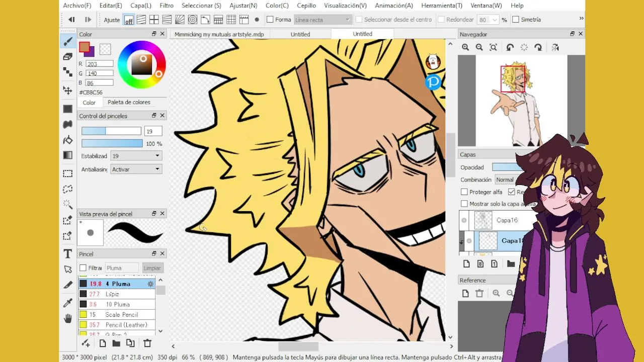
Task: Enable the curve snap guide
Action: click(205, 20)
